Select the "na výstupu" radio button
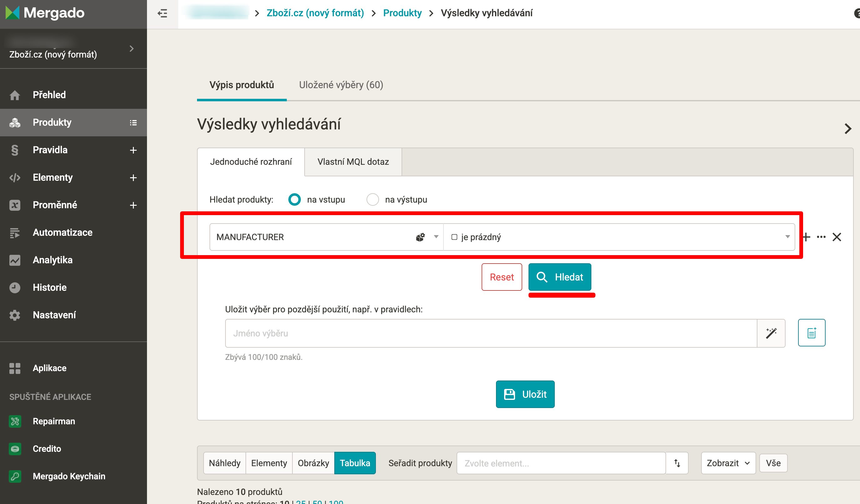The width and height of the screenshot is (860, 504). (x=373, y=199)
